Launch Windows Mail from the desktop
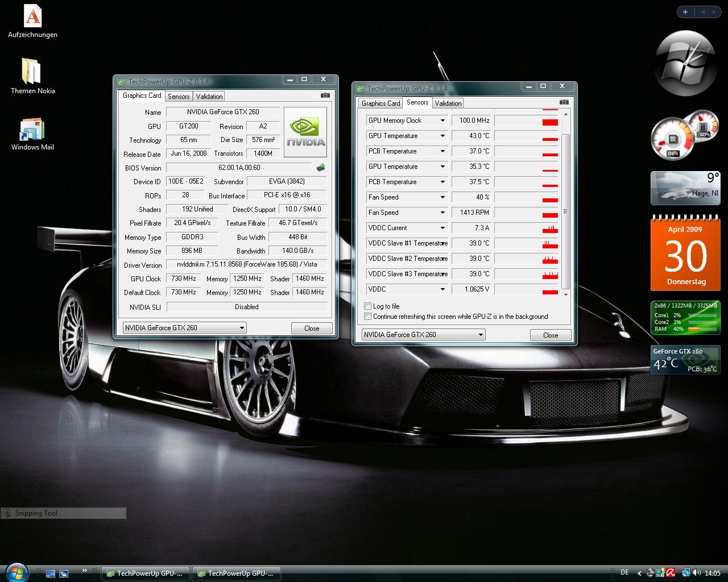 pyautogui.click(x=32, y=134)
